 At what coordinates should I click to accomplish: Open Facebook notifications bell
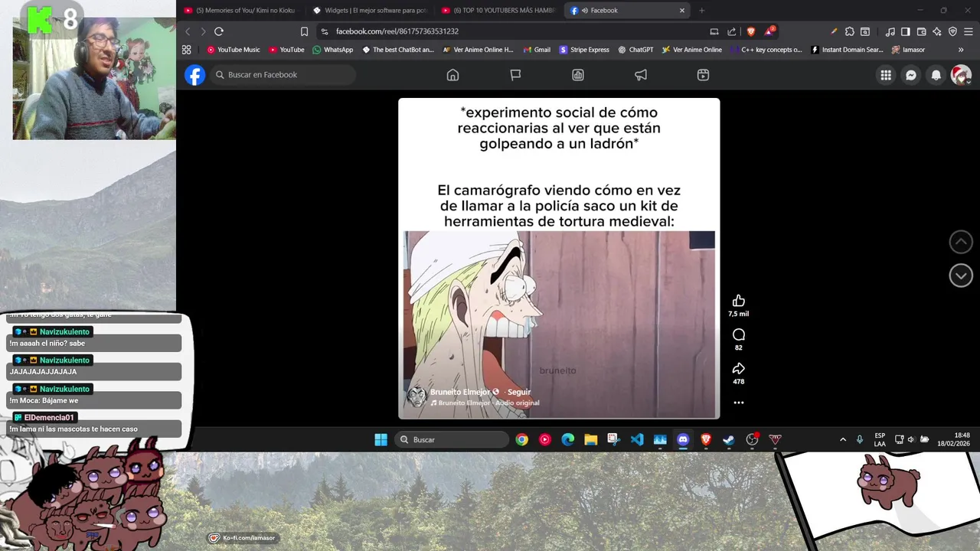point(936,75)
